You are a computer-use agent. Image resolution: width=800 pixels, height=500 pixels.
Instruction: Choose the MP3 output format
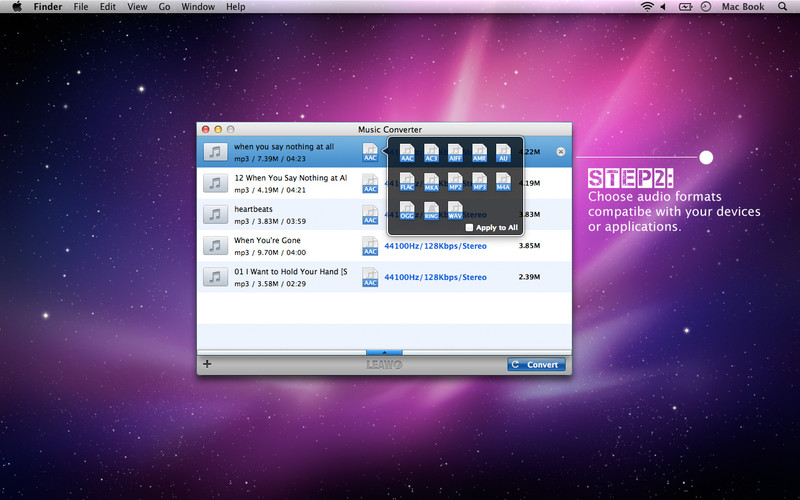[479, 182]
